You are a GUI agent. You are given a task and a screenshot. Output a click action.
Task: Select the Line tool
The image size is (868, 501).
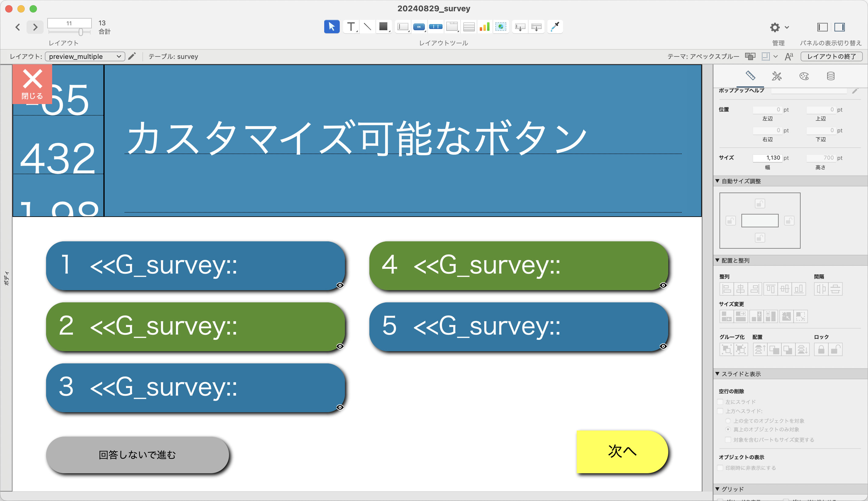tap(367, 27)
